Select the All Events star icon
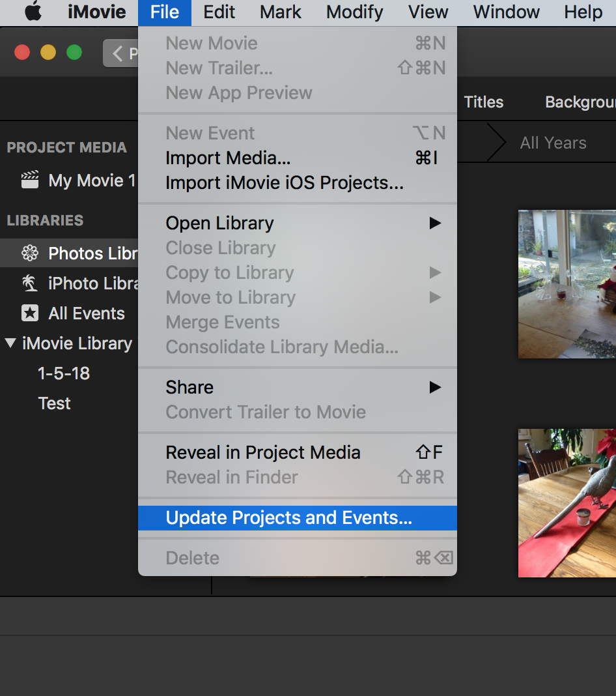616x696 pixels. [x=29, y=313]
